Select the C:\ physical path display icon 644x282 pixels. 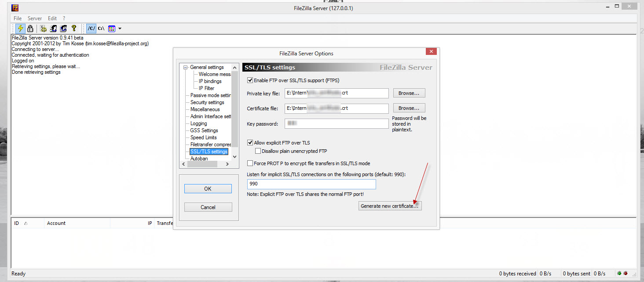[101, 29]
